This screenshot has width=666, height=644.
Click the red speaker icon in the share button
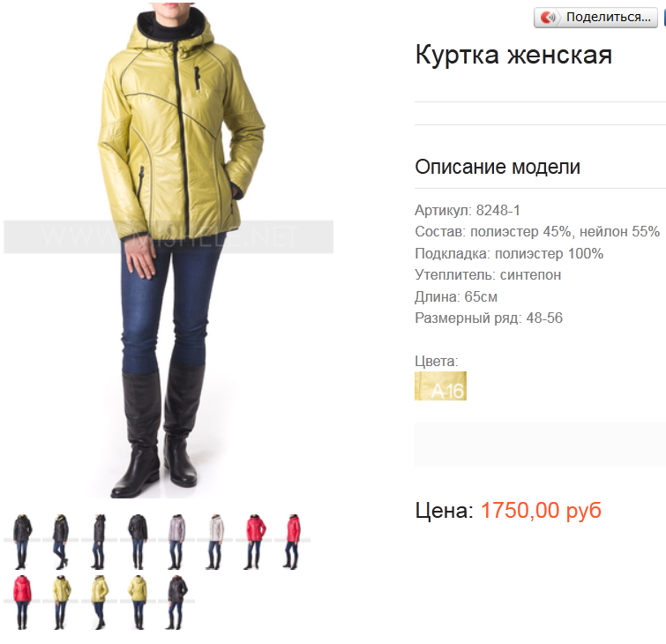point(548,18)
